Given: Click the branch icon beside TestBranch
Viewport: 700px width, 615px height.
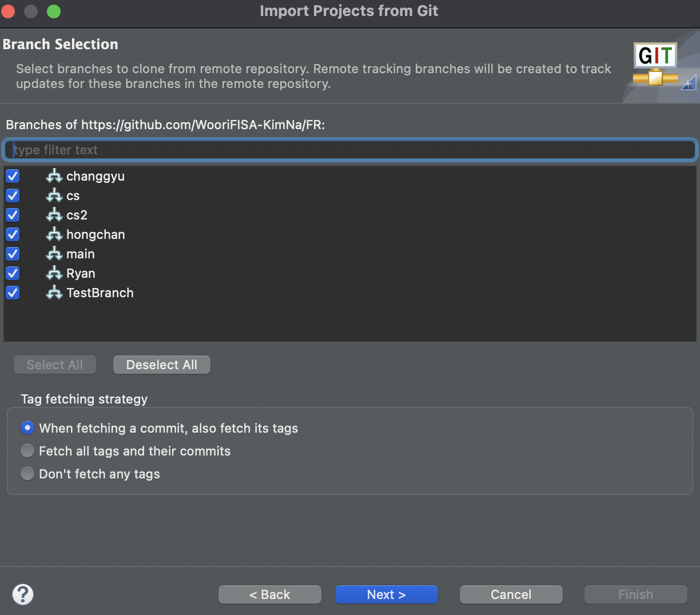Looking at the screenshot, I should 54,293.
